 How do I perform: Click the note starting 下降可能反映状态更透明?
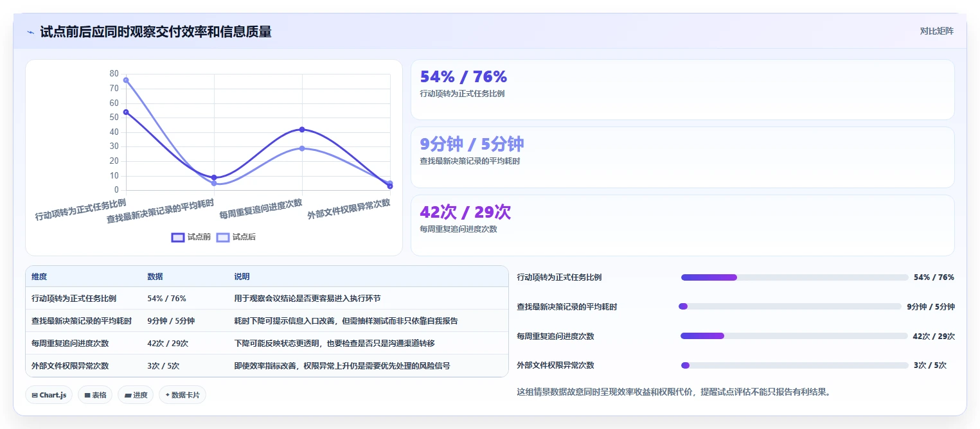[334, 344]
